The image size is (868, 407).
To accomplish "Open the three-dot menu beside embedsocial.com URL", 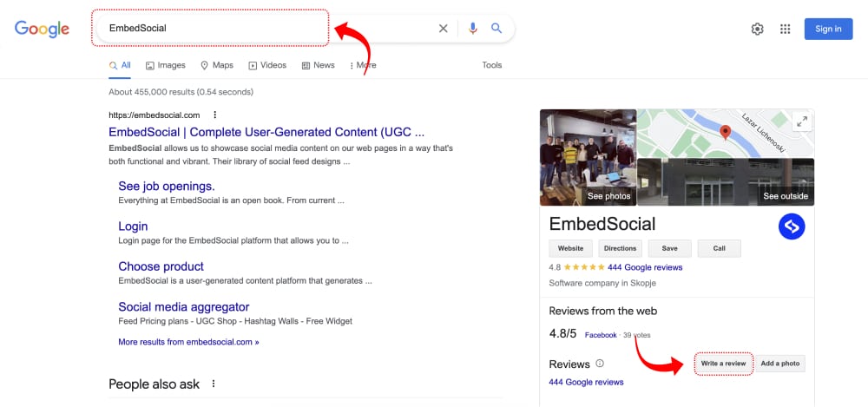I will click(x=214, y=115).
